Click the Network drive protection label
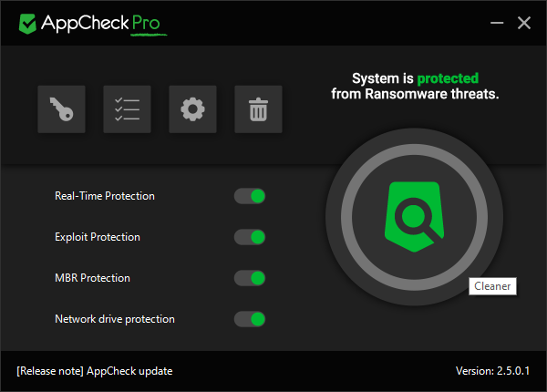 coord(115,319)
